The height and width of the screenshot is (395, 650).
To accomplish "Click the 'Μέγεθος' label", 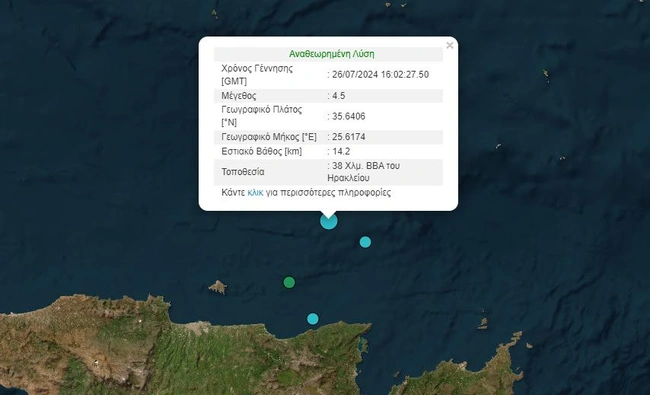I will pyautogui.click(x=239, y=96).
